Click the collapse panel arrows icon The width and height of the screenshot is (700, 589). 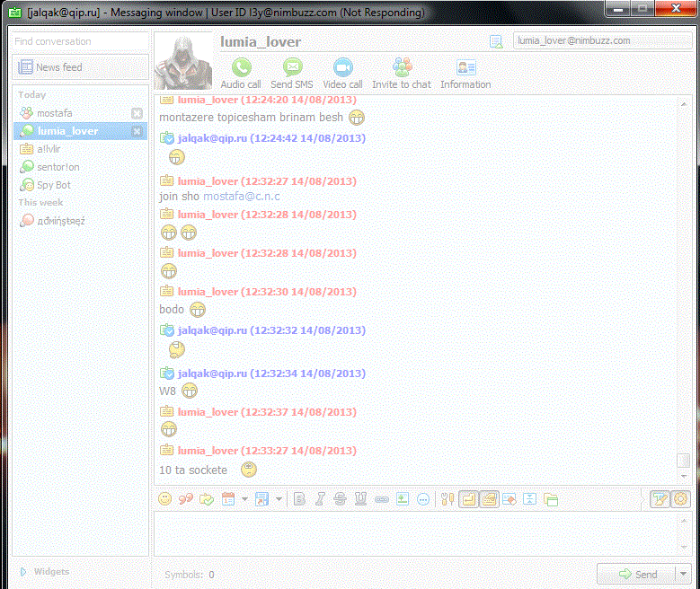[x=529, y=499]
